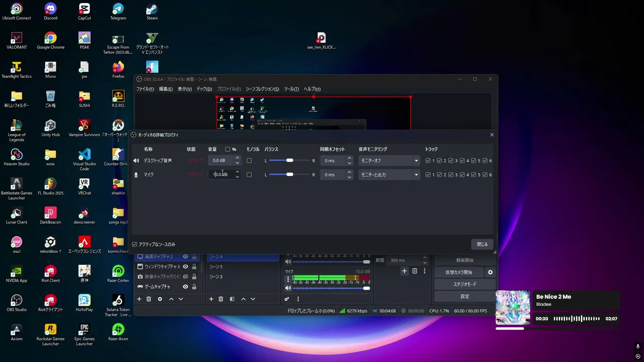Open Steam desktop shortcut
The image size is (644, 362).
click(152, 12)
